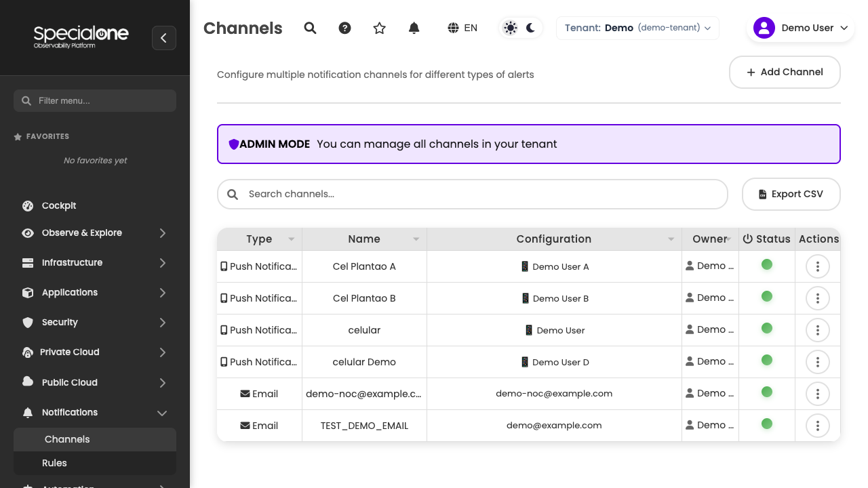Collapse the sidebar with the back arrow

[x=164, y=38]
